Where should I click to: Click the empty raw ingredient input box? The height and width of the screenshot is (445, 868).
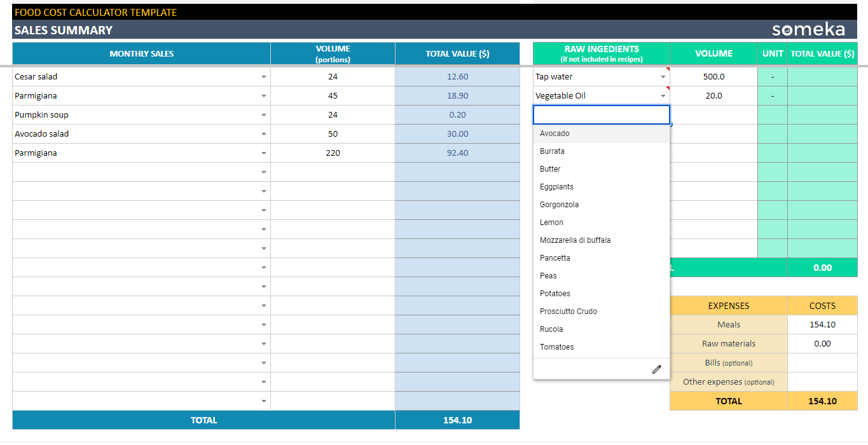(601, 115)
